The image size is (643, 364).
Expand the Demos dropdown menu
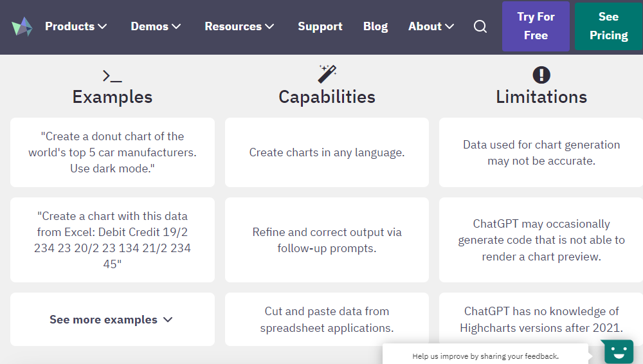tap(156, 26)
